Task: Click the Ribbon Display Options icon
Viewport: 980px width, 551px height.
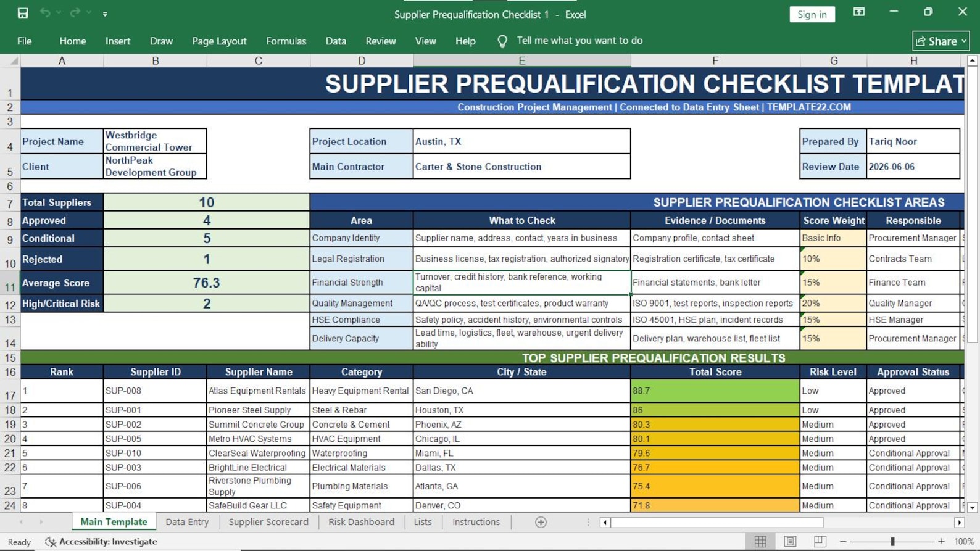Action: point(858,12)
